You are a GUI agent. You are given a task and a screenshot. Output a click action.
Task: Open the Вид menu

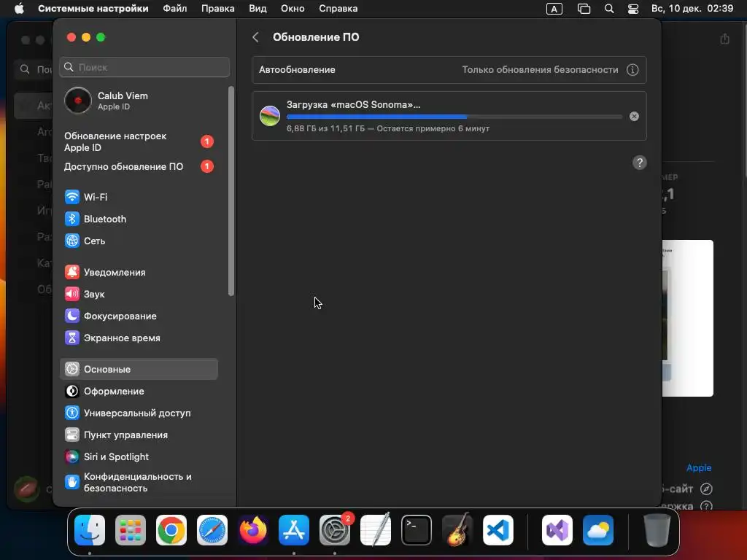258,9
